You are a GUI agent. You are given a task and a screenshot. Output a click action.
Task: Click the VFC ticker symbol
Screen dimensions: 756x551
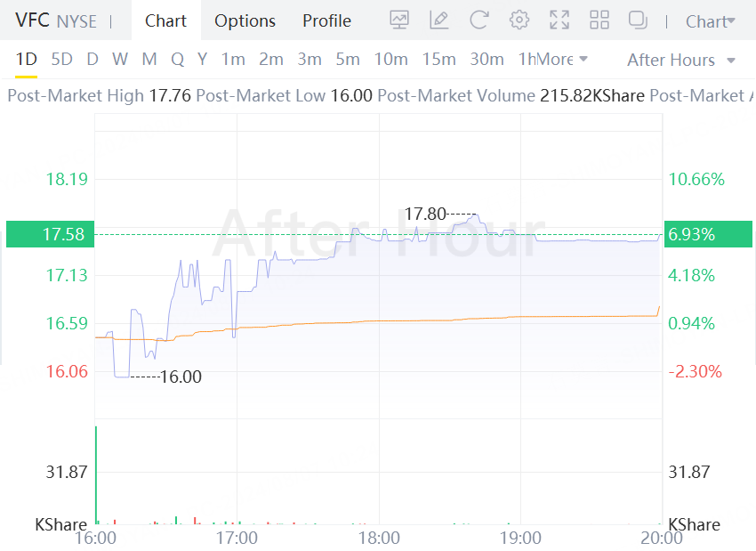pos(32,20)
